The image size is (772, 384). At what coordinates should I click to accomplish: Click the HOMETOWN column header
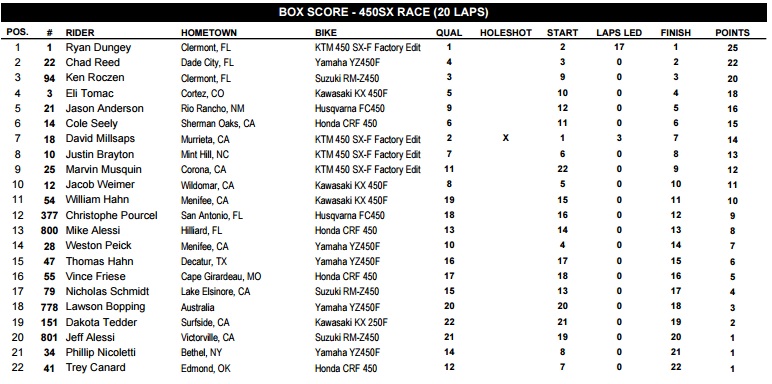[209, 33]
